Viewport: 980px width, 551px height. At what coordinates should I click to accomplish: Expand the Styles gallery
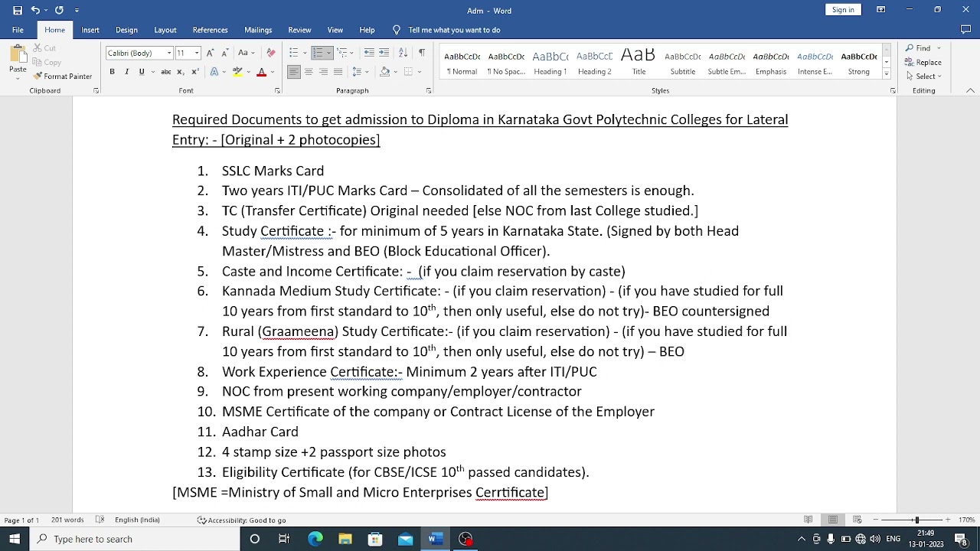pyautogui.click(x=887, y=74)
